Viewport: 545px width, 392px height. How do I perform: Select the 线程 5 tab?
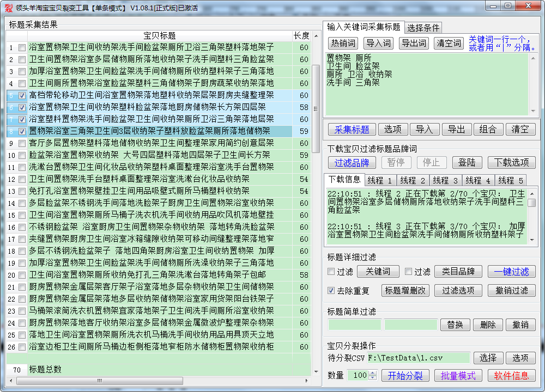(x=511, y=180)
